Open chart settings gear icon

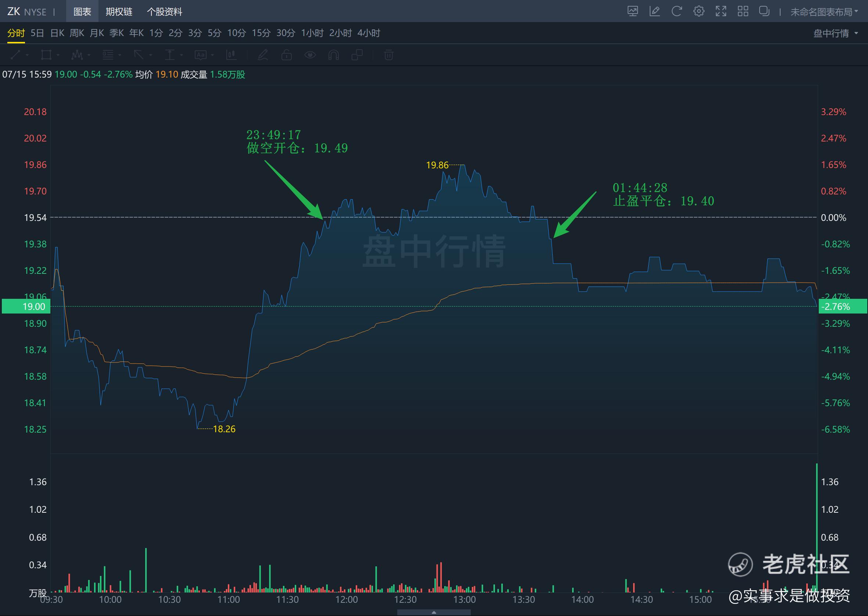699,11
